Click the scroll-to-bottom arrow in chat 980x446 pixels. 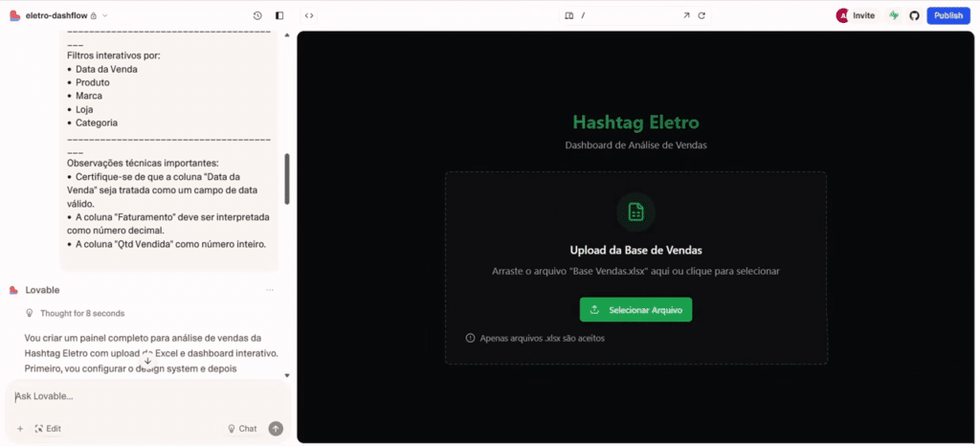coord(147,361)
